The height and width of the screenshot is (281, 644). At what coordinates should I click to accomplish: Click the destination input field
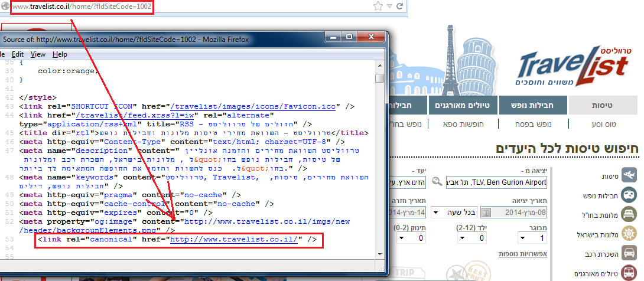[407, 182]
